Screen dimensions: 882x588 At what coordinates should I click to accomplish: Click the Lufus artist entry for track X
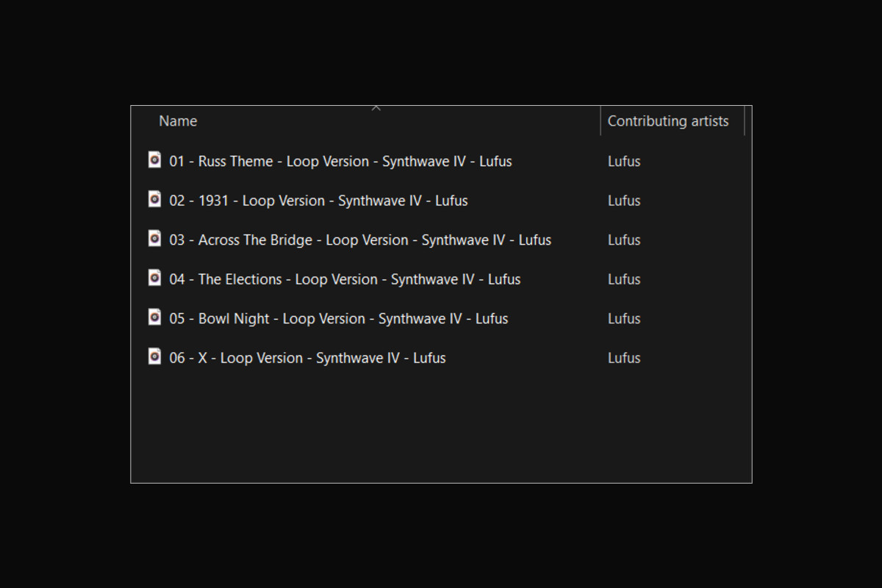624,359
